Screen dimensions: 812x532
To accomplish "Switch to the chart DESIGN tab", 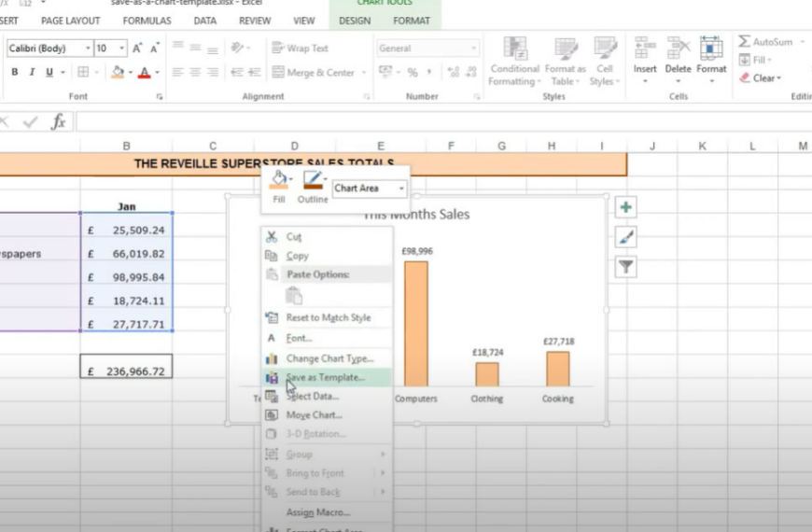I will coord(355,21).
